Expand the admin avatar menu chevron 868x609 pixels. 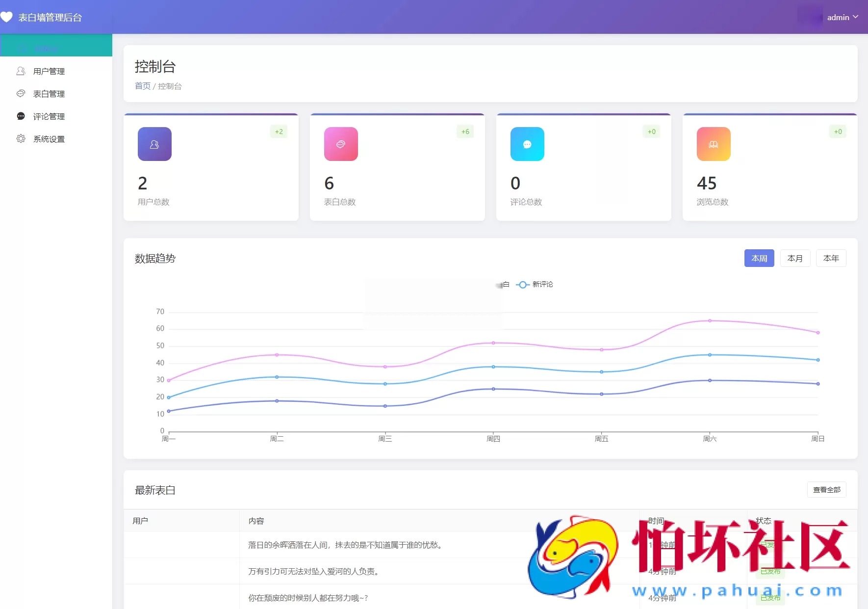click(856, 17)
